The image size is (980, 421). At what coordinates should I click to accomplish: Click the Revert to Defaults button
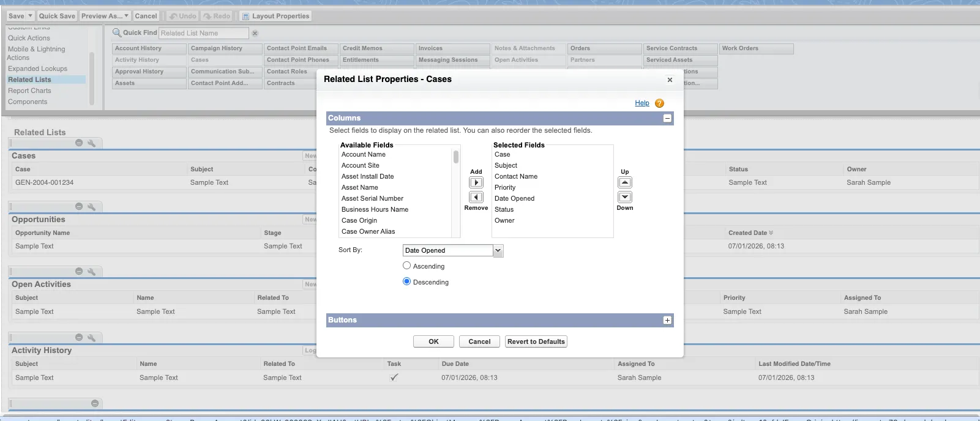536,341
